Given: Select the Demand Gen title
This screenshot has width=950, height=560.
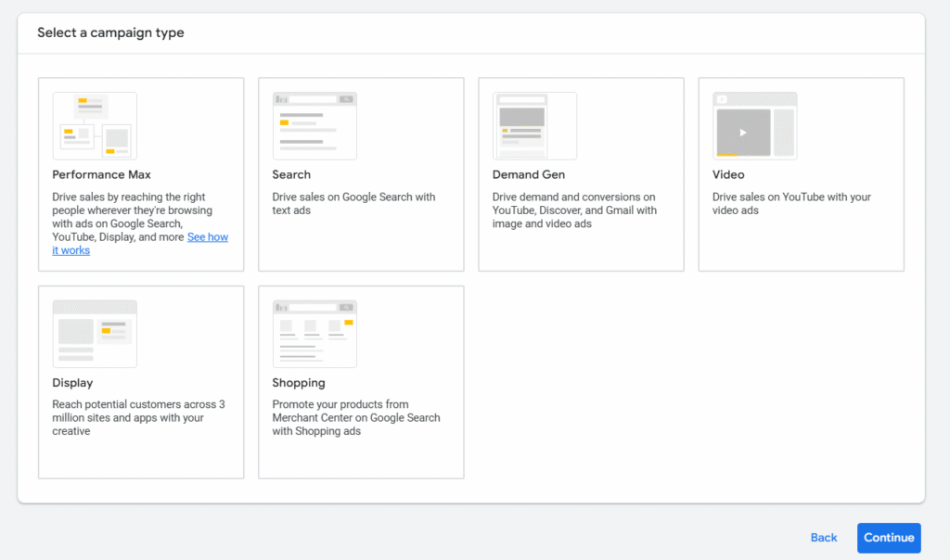Looking at the screenshot, I should (528, 174).
